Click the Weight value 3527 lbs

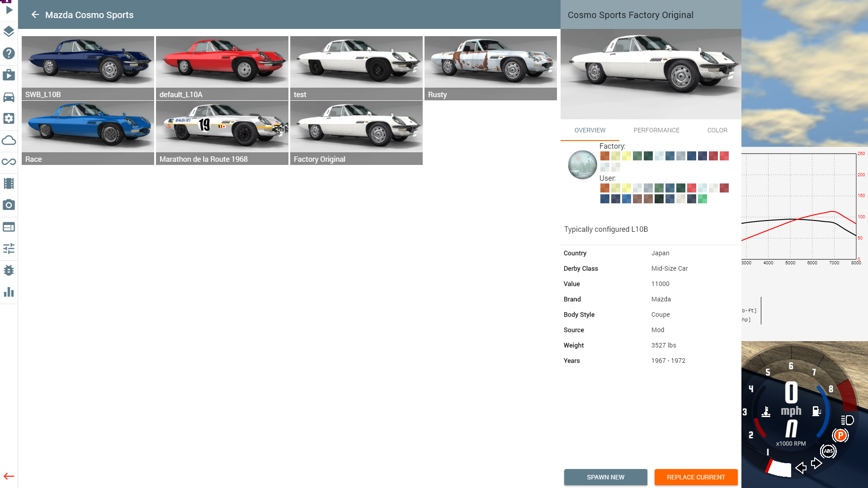tap(664, 345)
